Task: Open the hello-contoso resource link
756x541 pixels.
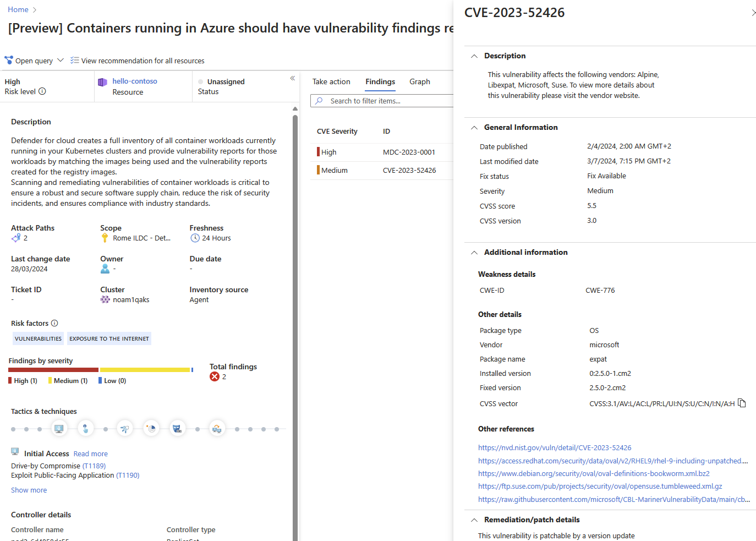Action: point(135,81)
